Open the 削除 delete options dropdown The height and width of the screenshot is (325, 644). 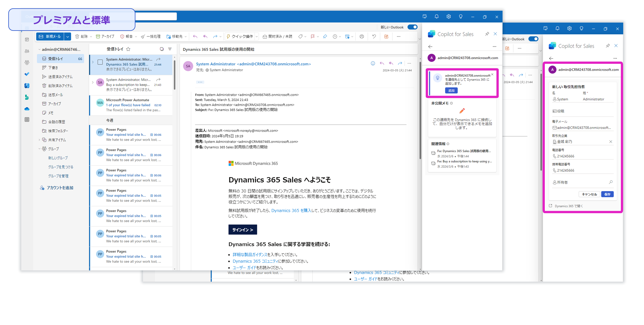coord(91,37)
